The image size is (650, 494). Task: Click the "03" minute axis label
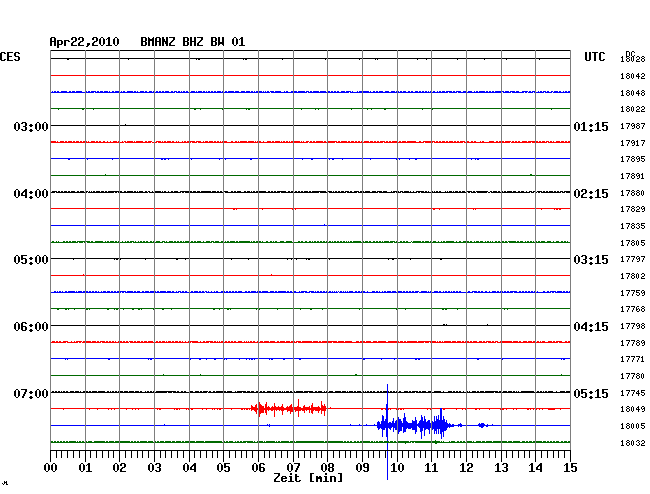(x=154, y=468)
